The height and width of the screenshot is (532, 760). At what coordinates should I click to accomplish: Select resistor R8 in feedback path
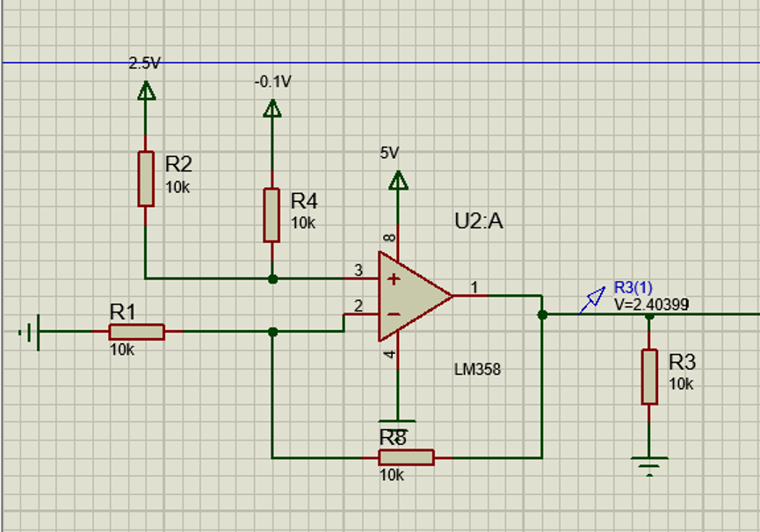tap(406, 457)
